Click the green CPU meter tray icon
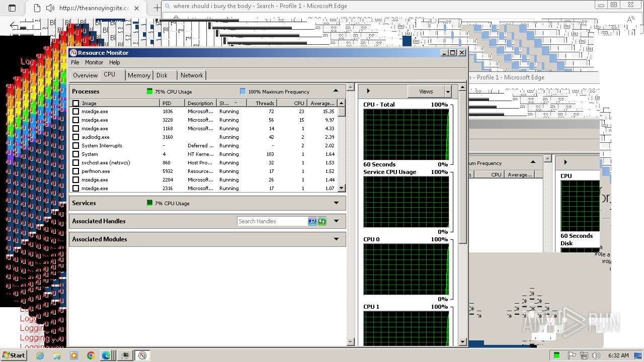The width and height of the screenshot is (644, 362). coord(557,355)
